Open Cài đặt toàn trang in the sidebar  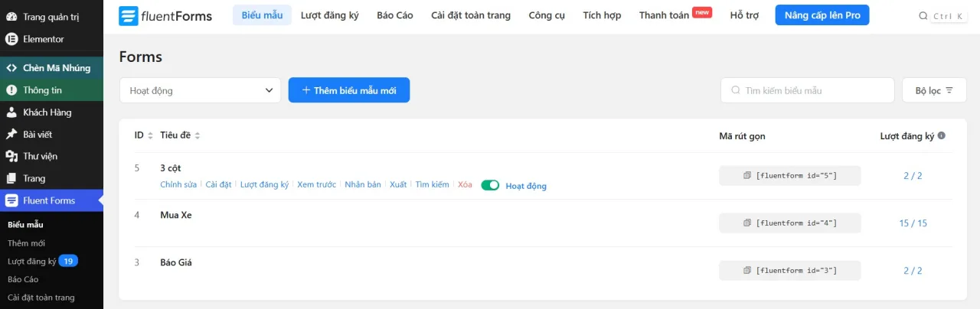pyautogui.click(x=41, y=298)
